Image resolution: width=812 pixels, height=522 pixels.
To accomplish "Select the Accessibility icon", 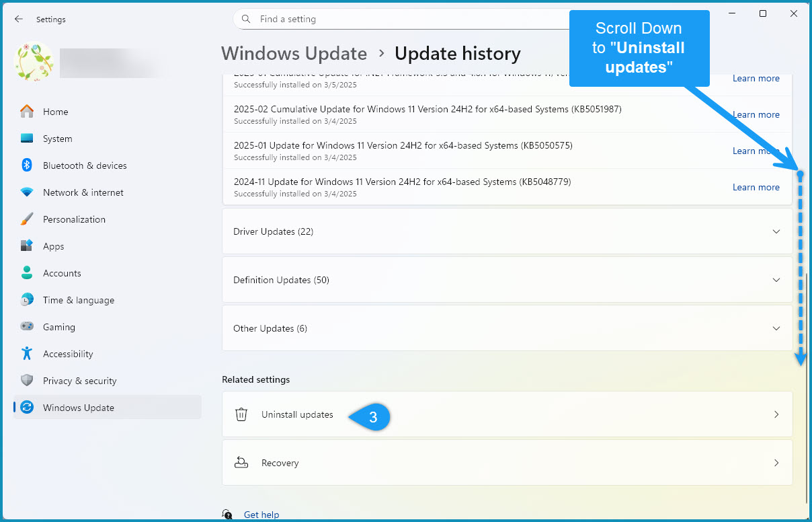I will [27, 354].
